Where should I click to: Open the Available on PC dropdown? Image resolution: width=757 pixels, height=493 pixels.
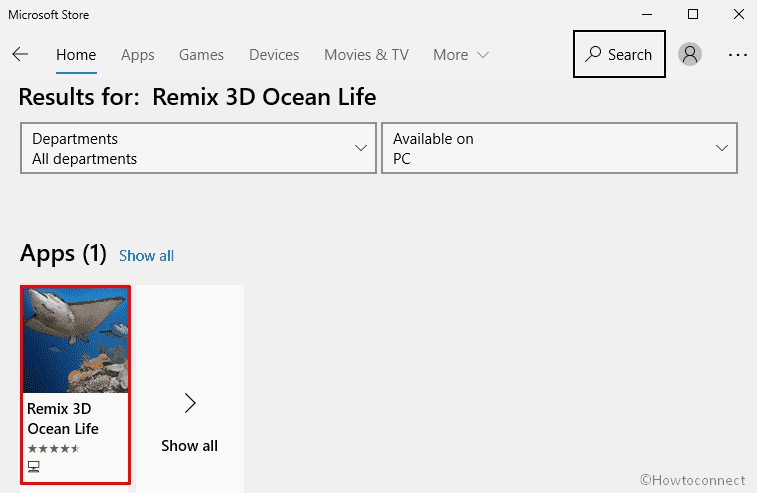coord(560,148)
